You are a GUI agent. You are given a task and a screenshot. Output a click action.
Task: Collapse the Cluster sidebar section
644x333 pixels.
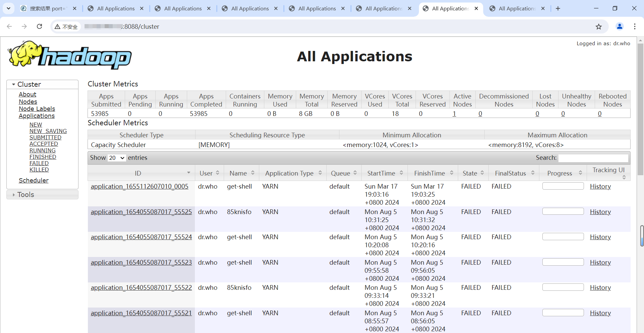[x=43, y=84]
